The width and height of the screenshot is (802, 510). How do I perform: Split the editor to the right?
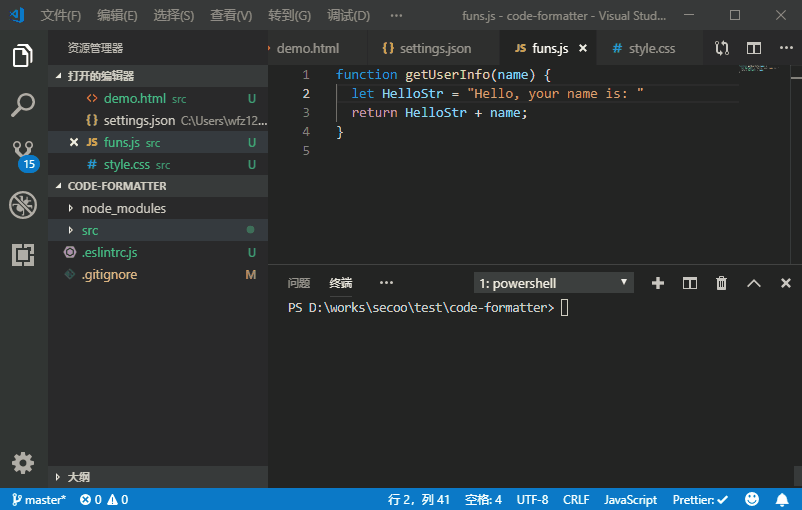pyautogui.click(x=753, y=48)
